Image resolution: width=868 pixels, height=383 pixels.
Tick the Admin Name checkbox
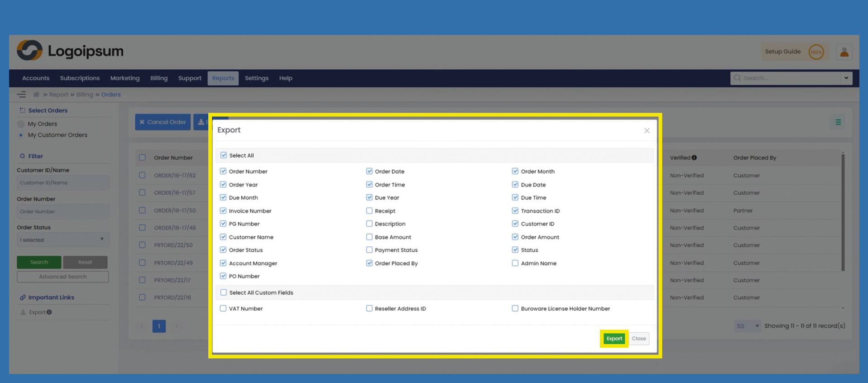(515, 263)
